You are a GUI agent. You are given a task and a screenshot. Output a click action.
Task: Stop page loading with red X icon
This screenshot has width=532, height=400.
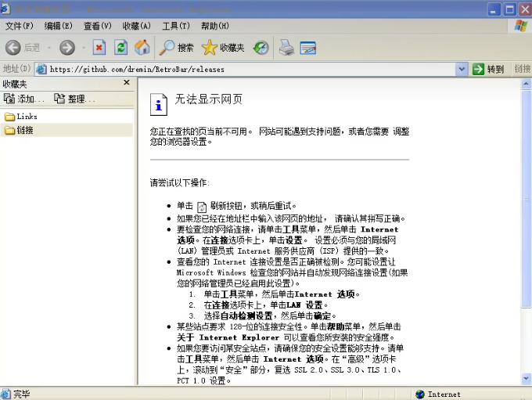pos(99,48)
